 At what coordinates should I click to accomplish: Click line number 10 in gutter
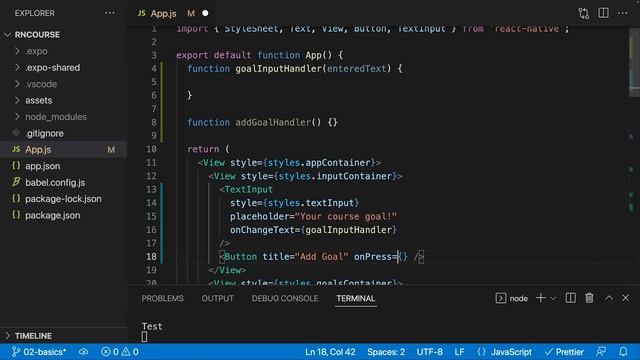[151, 149]
